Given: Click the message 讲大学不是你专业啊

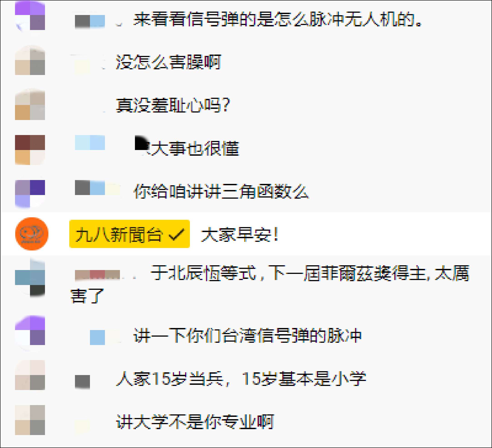Looking at the screenshot, I should point(195,422).
